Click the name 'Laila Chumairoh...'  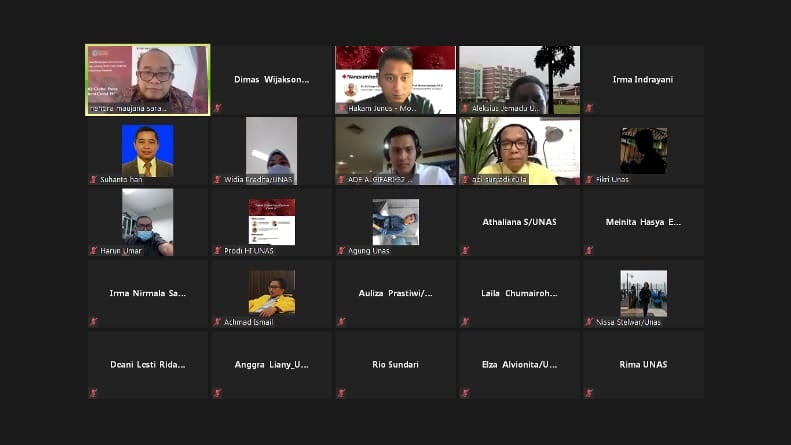click(x=520, y=293)
